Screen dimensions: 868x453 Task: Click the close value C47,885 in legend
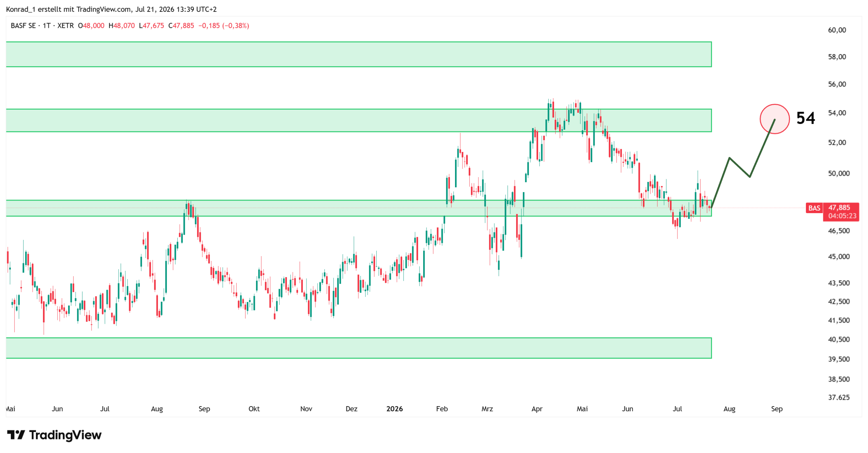click(x=181, y=26)
